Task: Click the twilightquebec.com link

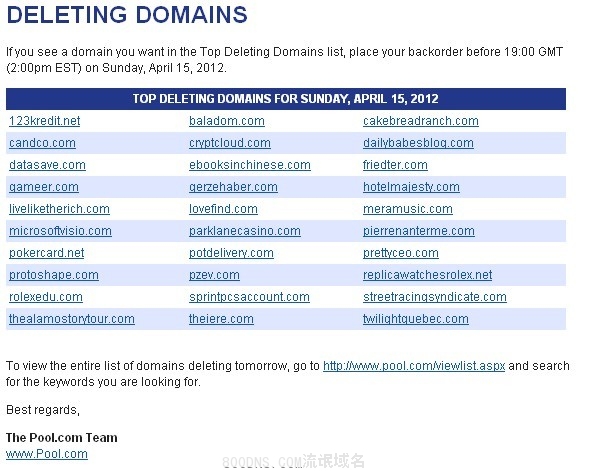Action: point(416,319)
